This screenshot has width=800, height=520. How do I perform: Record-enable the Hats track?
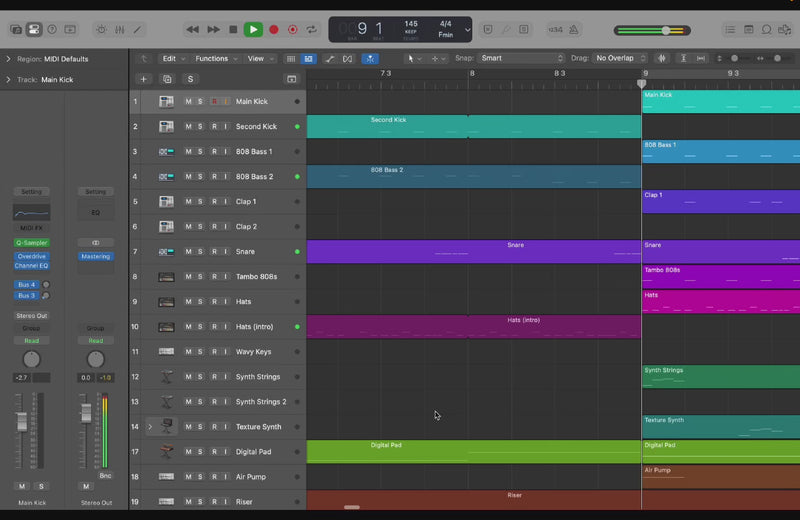(x=213, y=302)
